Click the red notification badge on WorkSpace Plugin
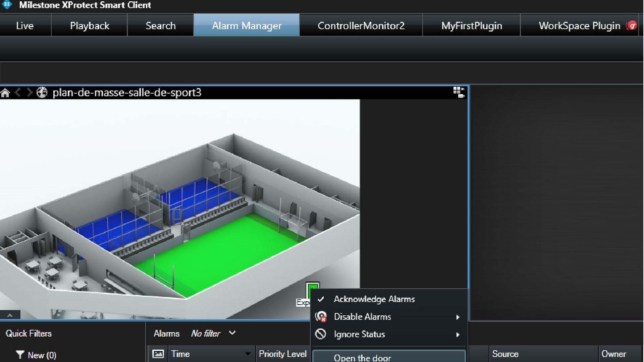644x362 pixels. tap(632, 25)
